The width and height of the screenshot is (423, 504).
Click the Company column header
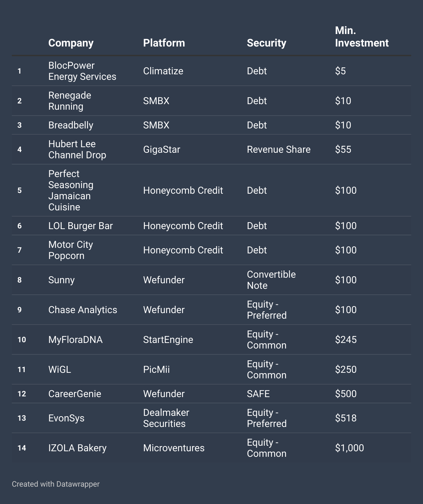71,43
